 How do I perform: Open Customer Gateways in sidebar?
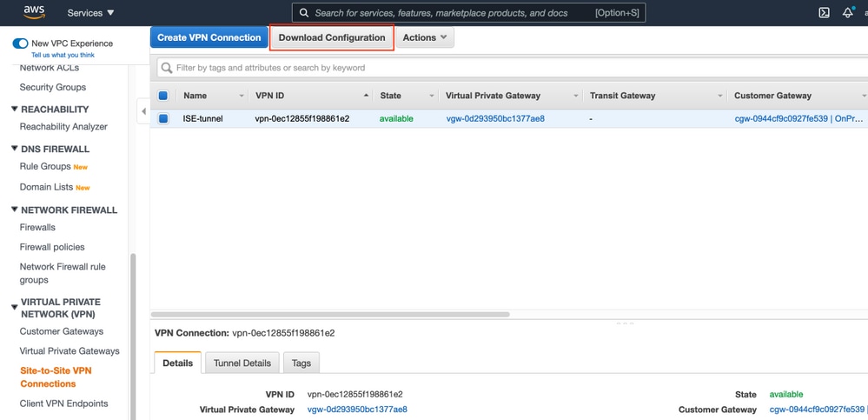(x=62, y=331)
